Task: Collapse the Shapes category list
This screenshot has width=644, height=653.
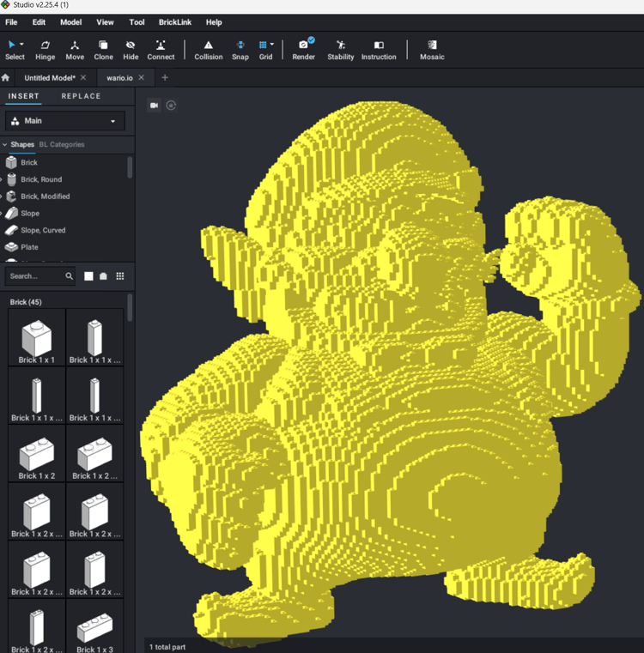Action: pos(5,144)
